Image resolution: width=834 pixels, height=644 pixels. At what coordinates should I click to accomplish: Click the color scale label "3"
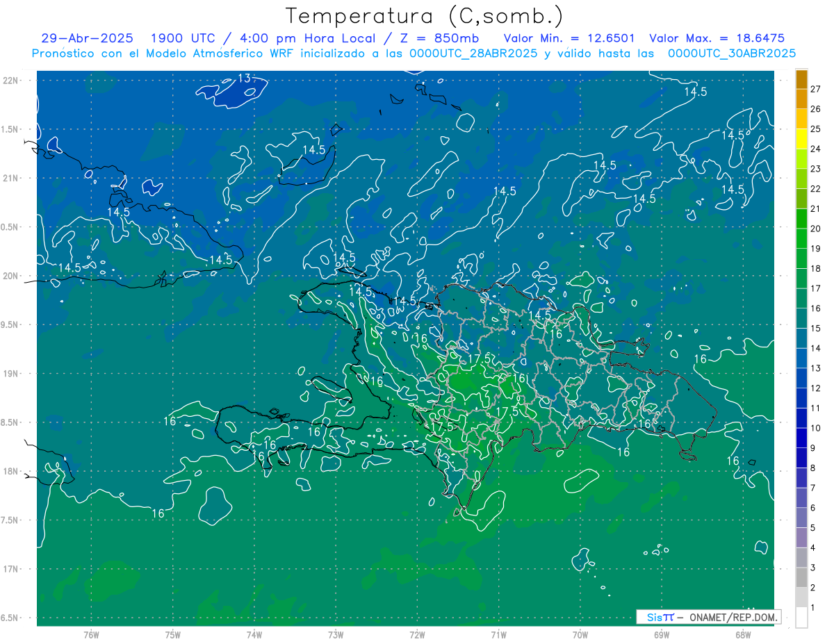[x=813, y=568]
